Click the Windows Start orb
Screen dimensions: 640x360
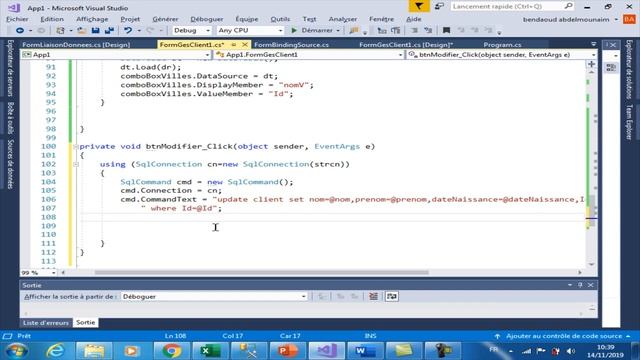(17, 351)
